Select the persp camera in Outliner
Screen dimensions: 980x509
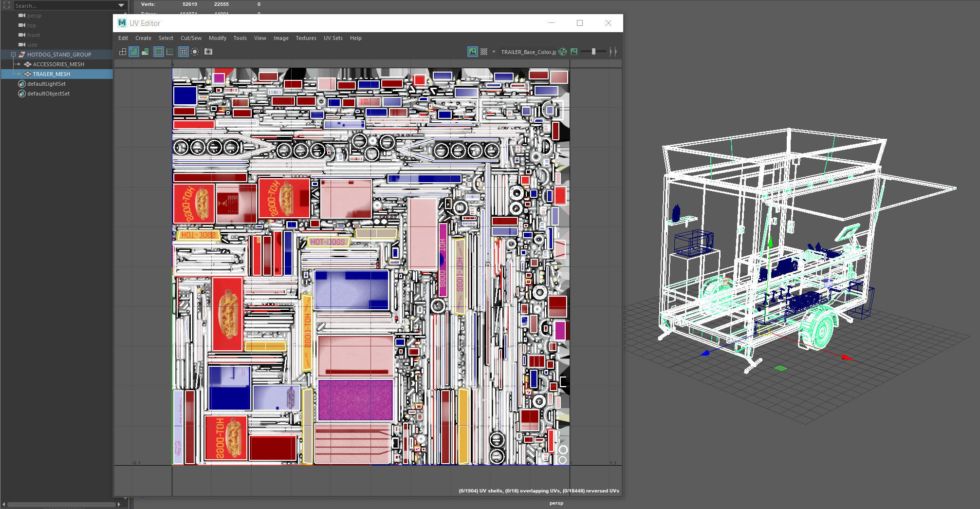point(34,16)
